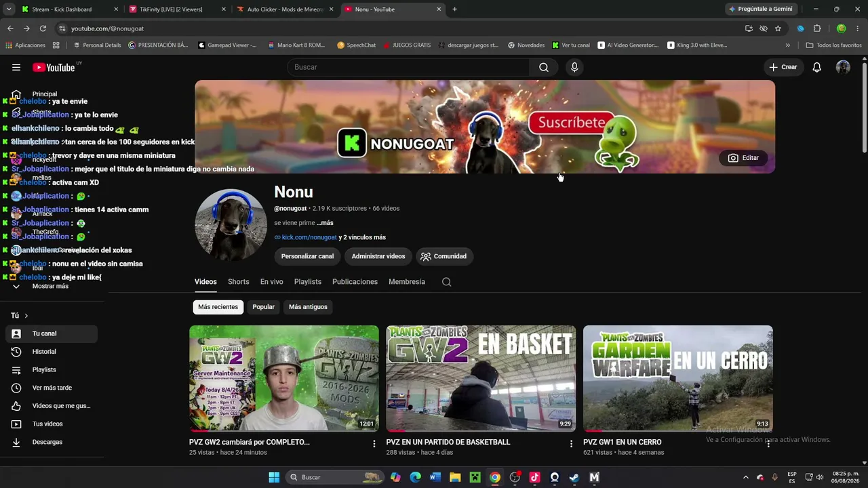Toggle the system tray microphone icon
The height and width of the screenshot is (488, 868).
(x=774, y=477)
